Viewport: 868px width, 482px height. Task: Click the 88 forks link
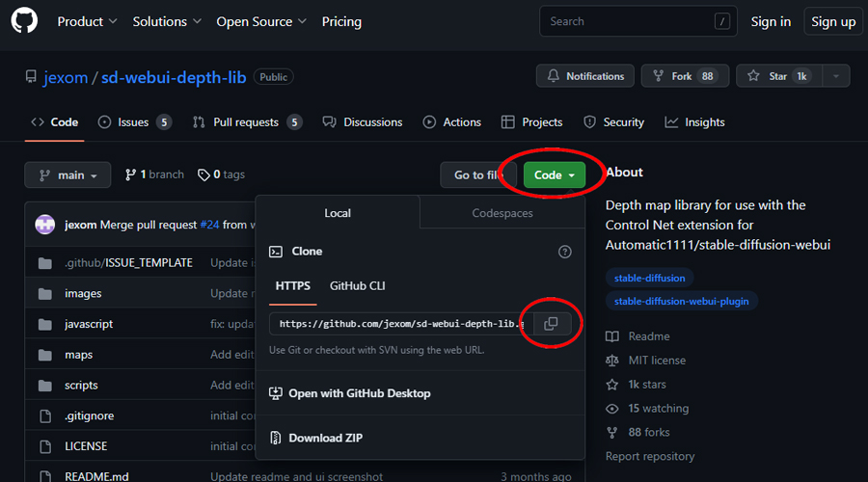click(649, 432)
